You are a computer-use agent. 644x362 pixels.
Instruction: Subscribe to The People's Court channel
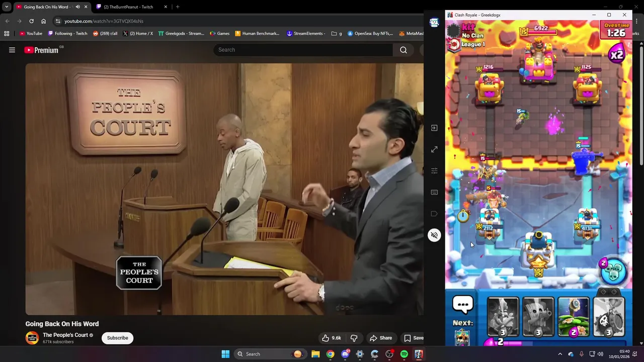point(117,338)
